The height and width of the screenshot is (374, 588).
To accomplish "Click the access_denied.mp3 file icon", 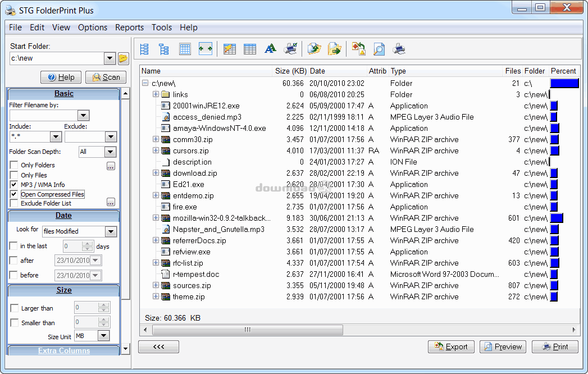I will (x=165, y=117).
